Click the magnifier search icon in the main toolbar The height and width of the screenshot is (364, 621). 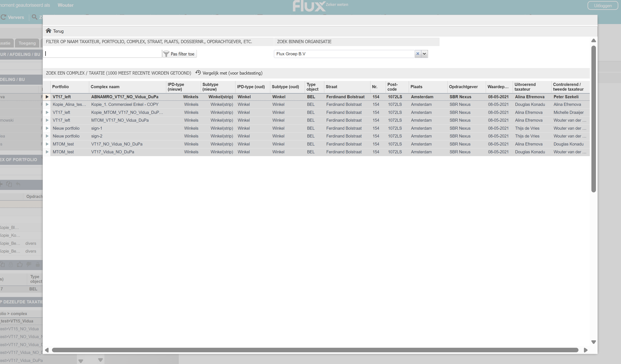click(x=35, y=17)
